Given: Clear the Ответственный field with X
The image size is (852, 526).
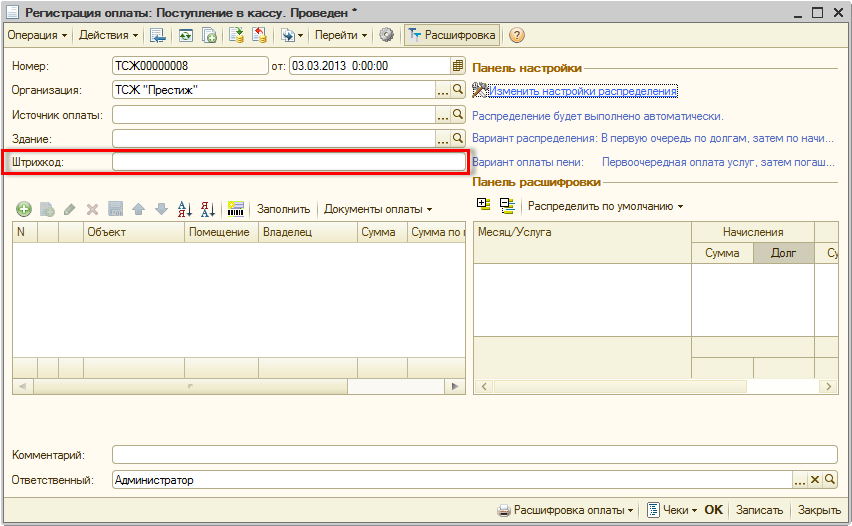Looking at the screenshot, I should (815, 480).
